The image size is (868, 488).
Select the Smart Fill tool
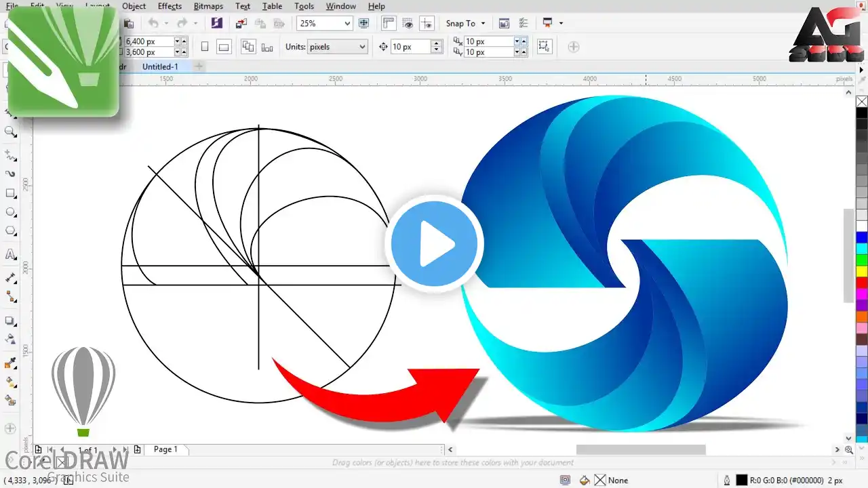10,401
